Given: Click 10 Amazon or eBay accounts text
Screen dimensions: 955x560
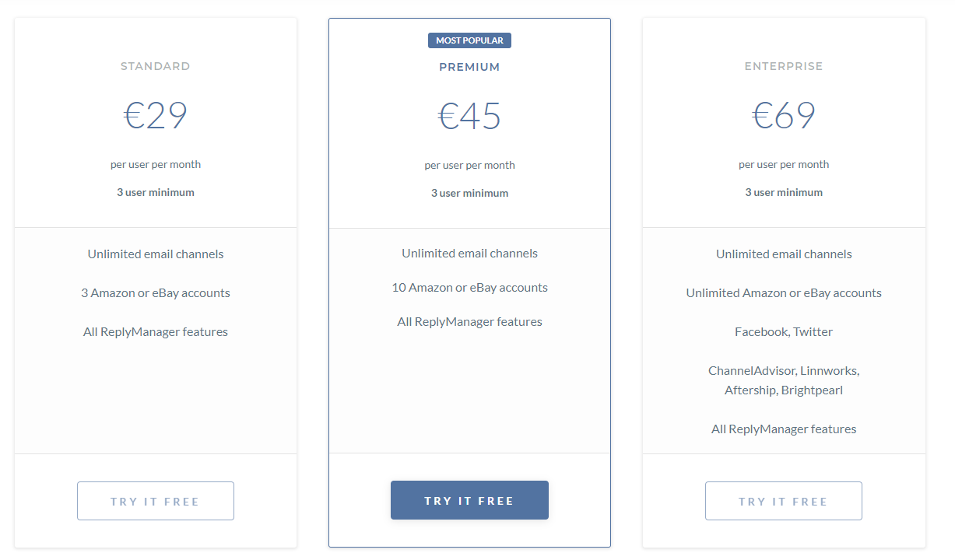Looking at the screenshot, I should click(469, 288).
